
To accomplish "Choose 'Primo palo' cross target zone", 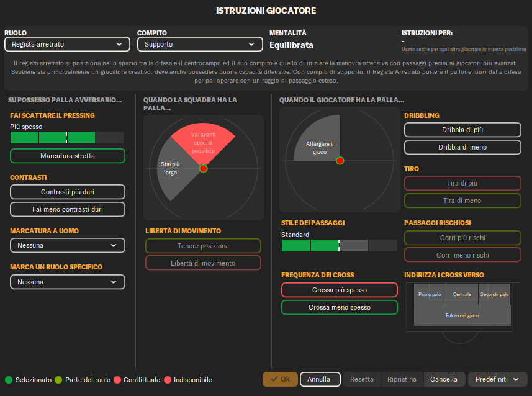I will [429, 294].
